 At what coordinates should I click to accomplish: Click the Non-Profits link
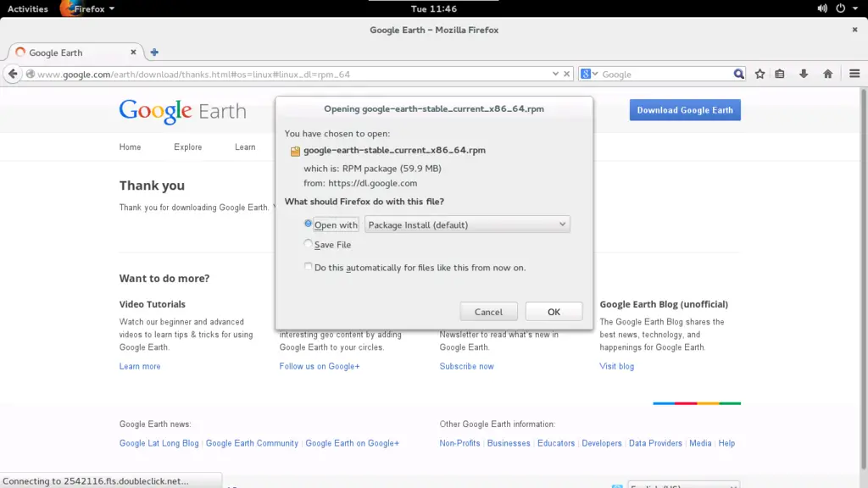[459, 443]
